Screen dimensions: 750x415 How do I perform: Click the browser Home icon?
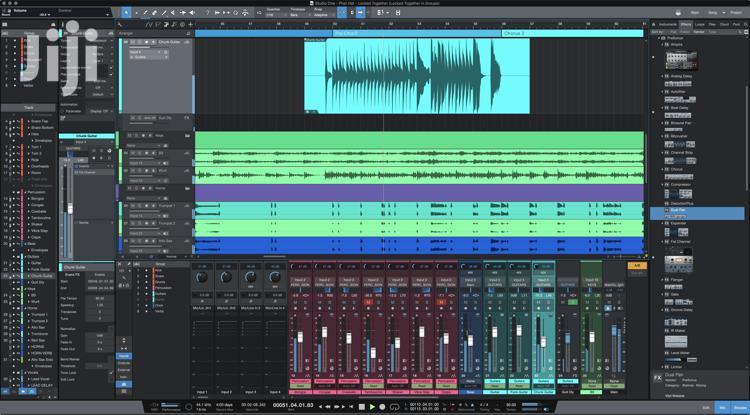(654, 24)
